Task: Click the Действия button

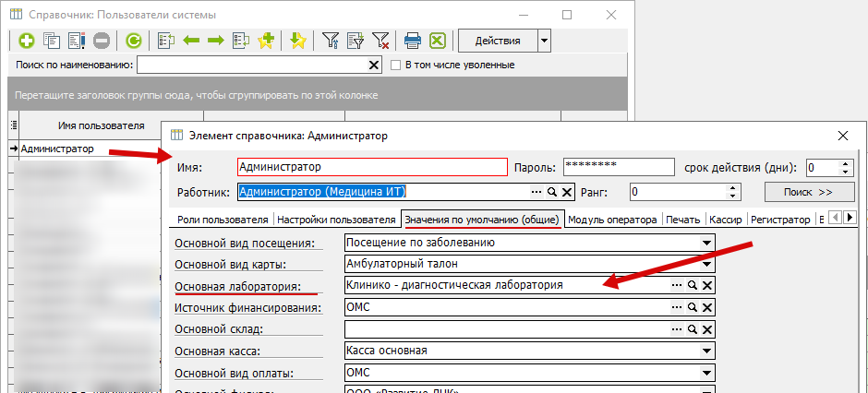Action: tap(498, 41)
